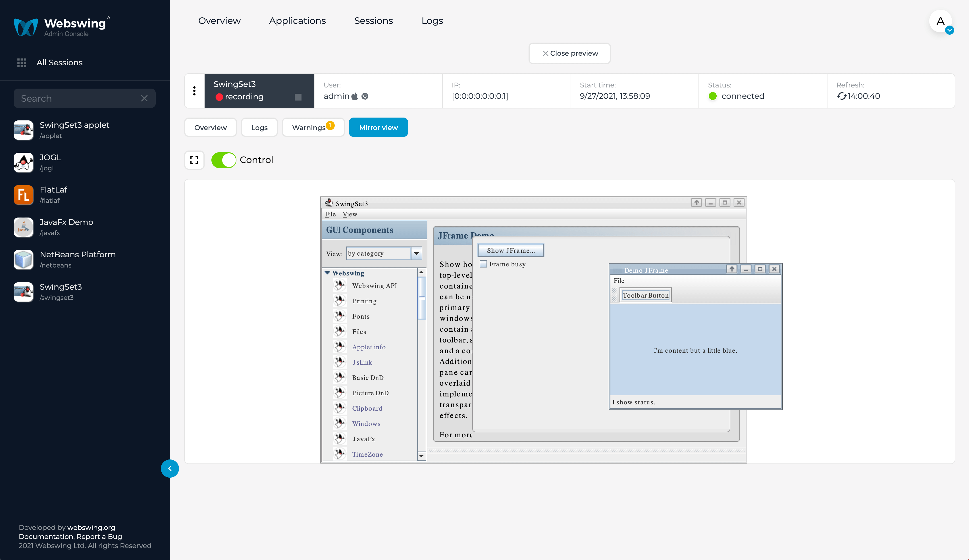This screenshot has width=969, height=560.
Task: Open the Demo JFrame File menu
Action: point(619,281)
